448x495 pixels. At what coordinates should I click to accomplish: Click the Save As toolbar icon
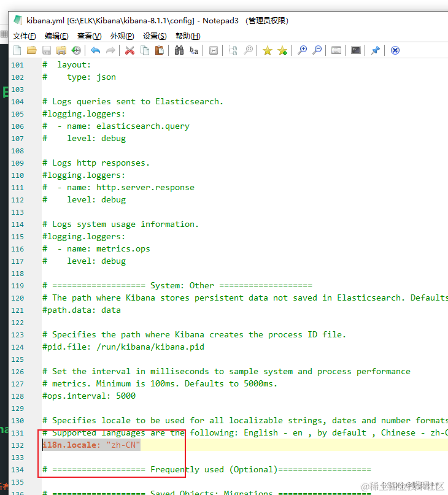click(x=61, y=50)
